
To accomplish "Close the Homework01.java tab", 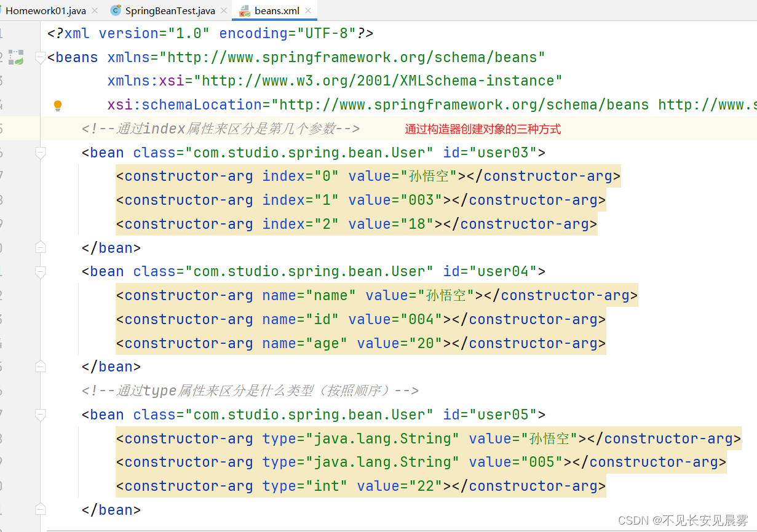I will pos(95,10).
